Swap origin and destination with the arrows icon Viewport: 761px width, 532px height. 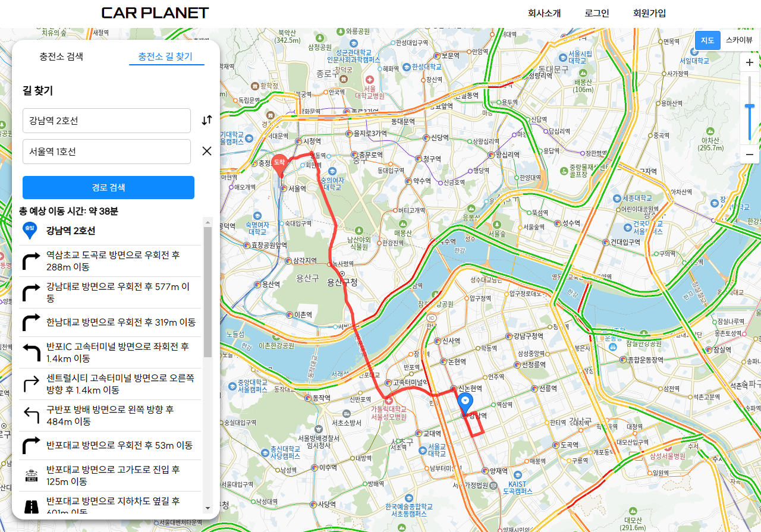click(206, 120)
